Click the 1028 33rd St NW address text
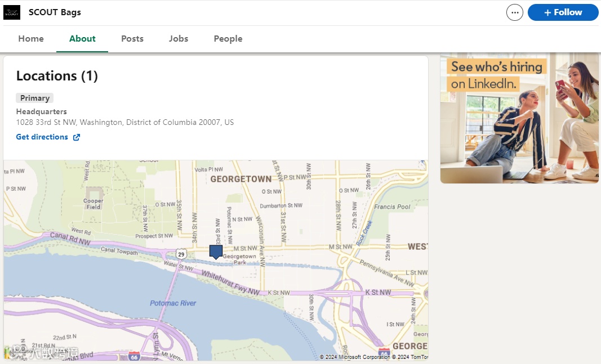Screen dimensions: 601x364 click(x=125, y=122)
